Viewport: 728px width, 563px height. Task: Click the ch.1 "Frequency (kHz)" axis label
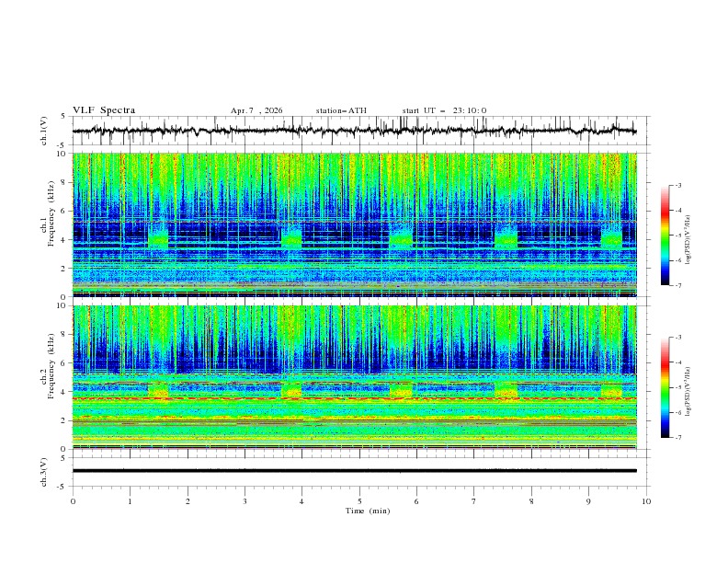point(51,212)
